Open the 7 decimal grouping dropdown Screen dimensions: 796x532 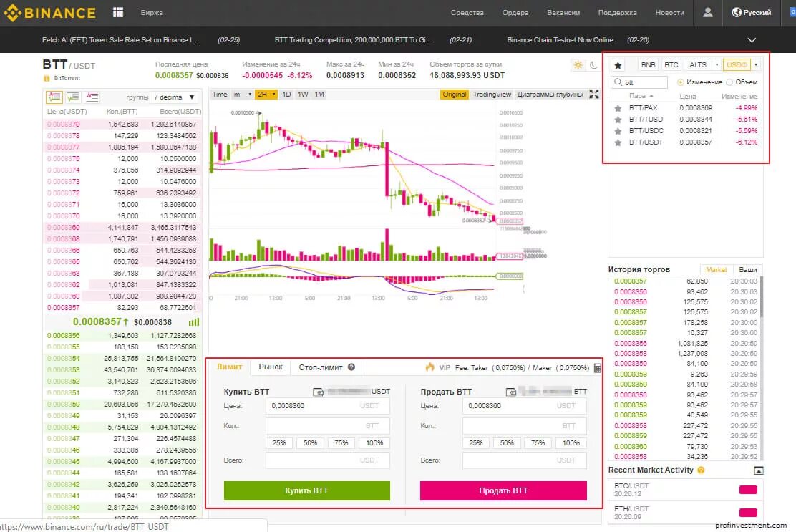tap(174, 97)
